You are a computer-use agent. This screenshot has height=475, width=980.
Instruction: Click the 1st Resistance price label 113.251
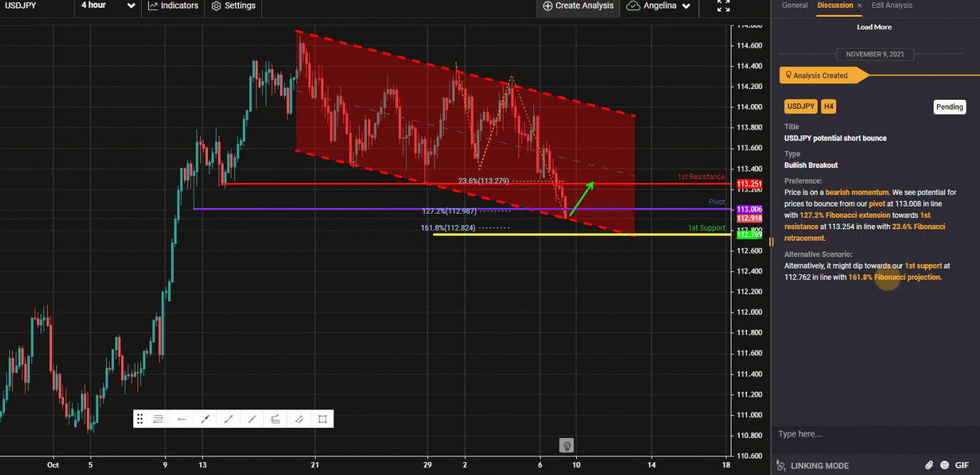tap(749, 184)
